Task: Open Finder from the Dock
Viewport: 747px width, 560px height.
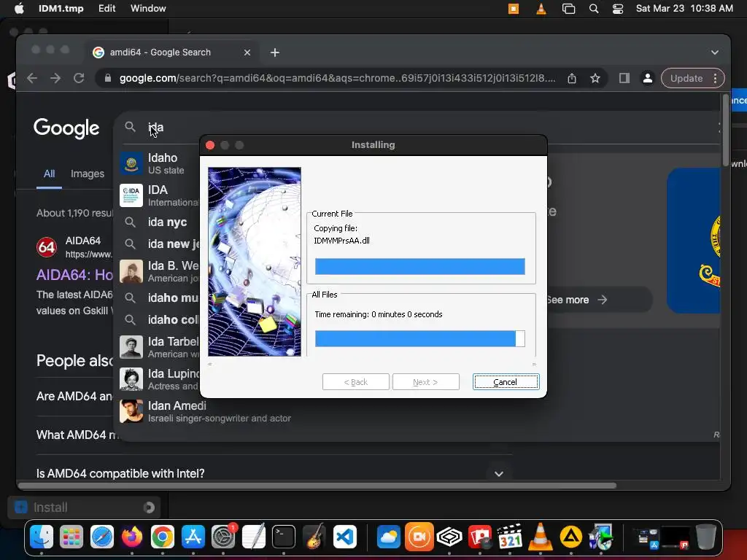Action: [x=42, y=537]
